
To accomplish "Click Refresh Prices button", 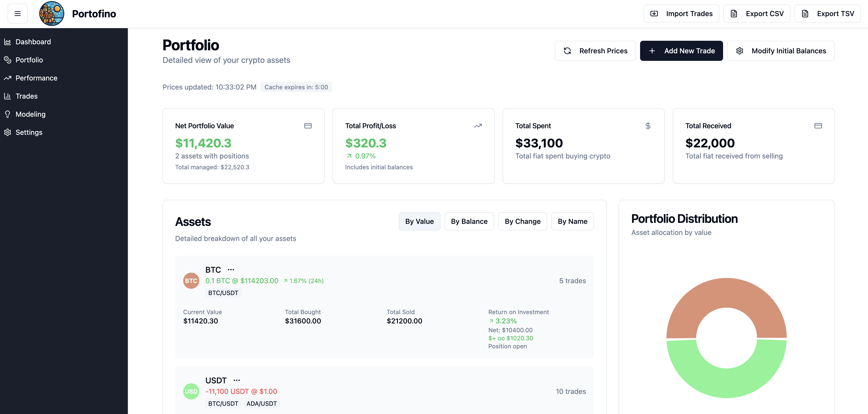I will coord(595,51).
